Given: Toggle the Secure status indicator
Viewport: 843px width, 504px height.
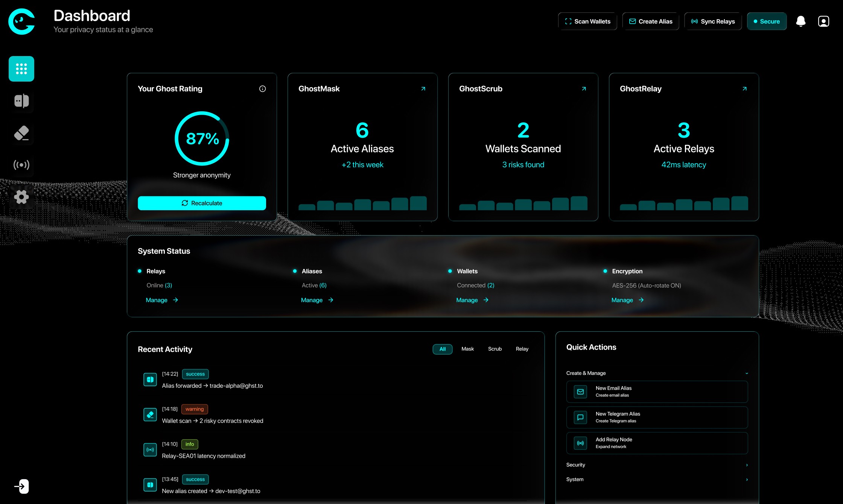Looking at the screenshot, I should [x=767, y=21].
